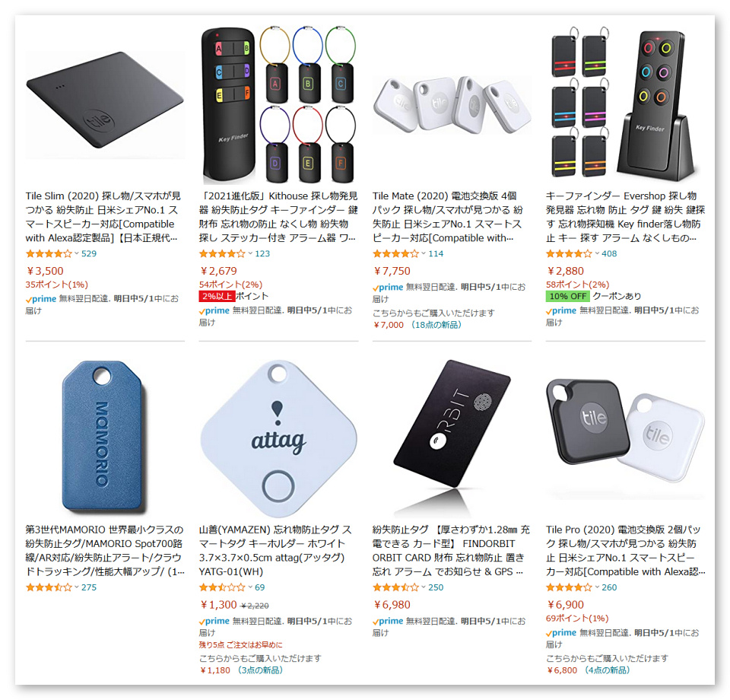Open the Tile Slim black card image

pyautogui.click(x=105, y=100)
